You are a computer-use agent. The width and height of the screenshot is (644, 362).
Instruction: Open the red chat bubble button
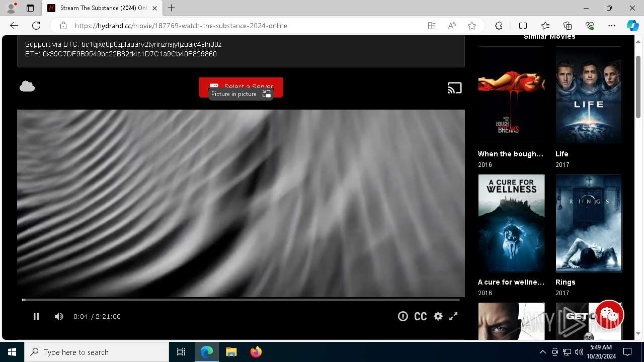[x=609, y=315]
